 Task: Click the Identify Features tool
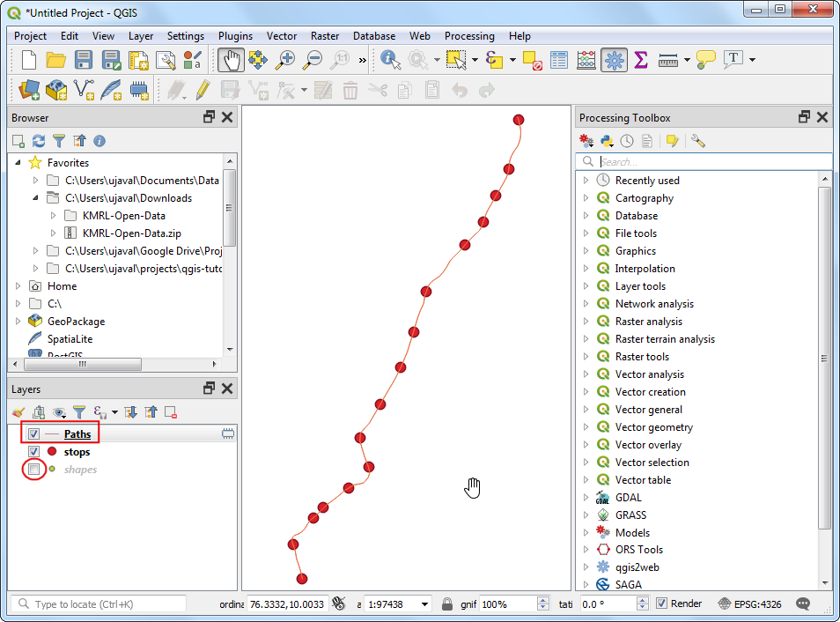(x=389, y=60)
